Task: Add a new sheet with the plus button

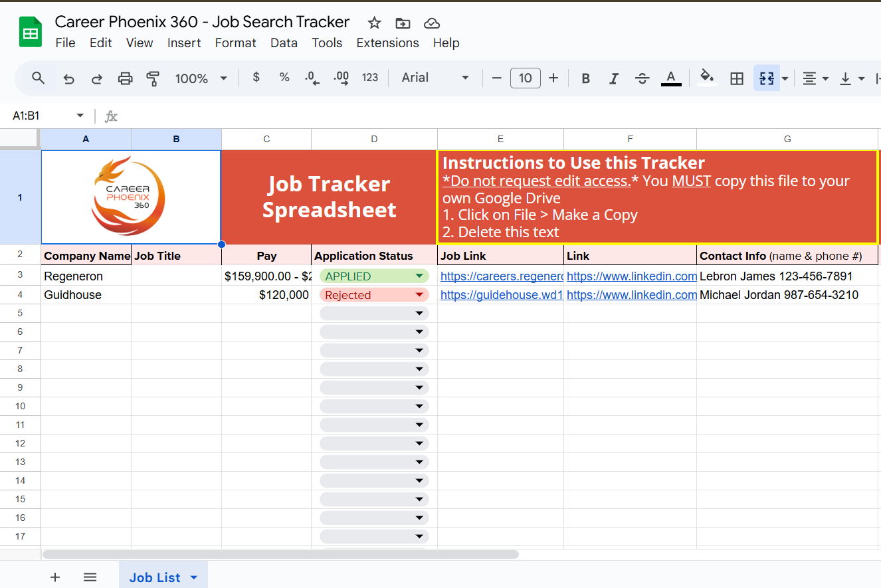Action: click(x=55, y=577)
